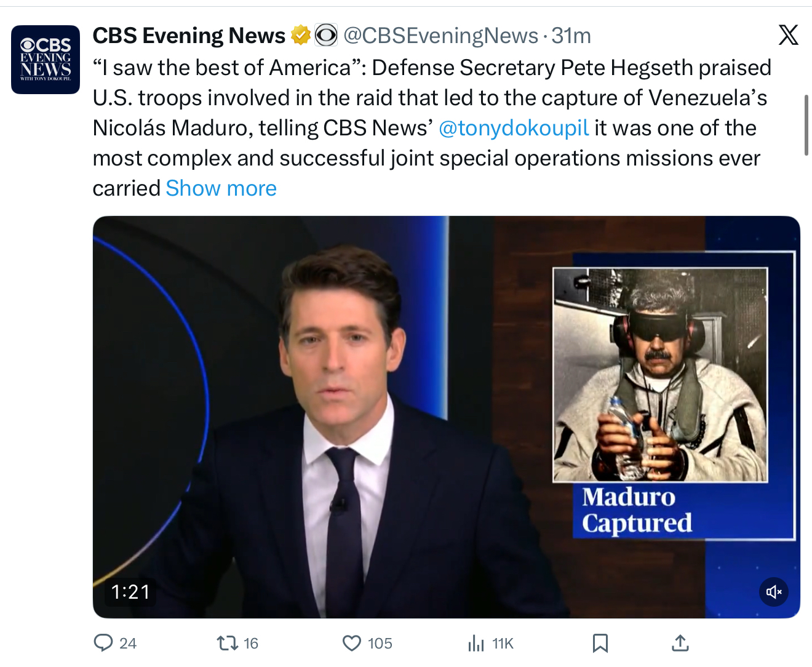This screenshot has height=667, width=812.
Task: Click the reply comment icon
Action: [103, 643]
